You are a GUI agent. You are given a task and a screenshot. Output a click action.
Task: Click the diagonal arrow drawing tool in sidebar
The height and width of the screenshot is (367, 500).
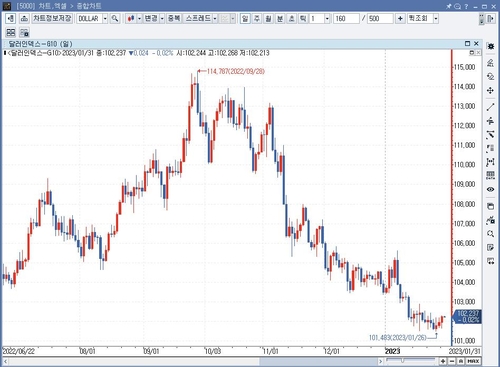point(490,135)
